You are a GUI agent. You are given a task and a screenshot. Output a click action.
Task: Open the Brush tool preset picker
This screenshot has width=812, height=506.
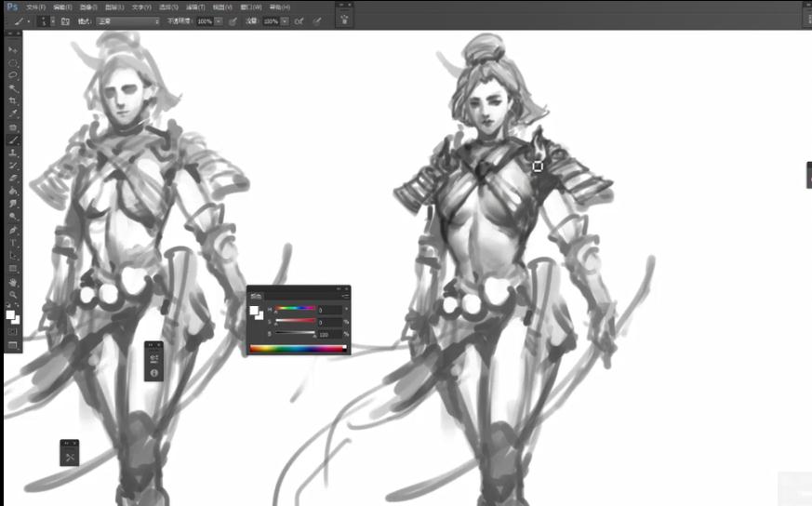pyautogui.click(x=21, y=21)
